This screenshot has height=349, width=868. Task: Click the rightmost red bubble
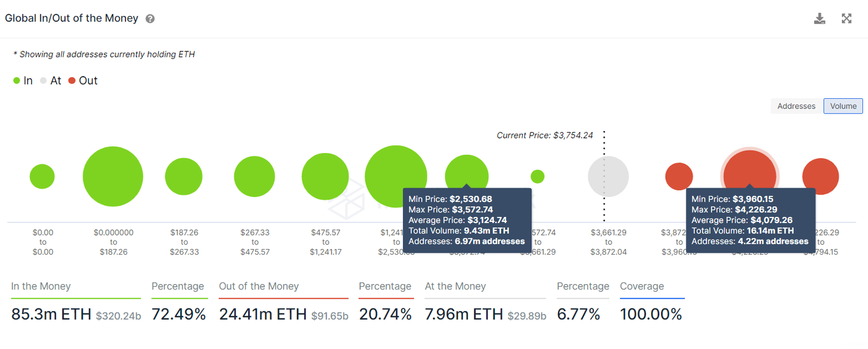[821, 177]
